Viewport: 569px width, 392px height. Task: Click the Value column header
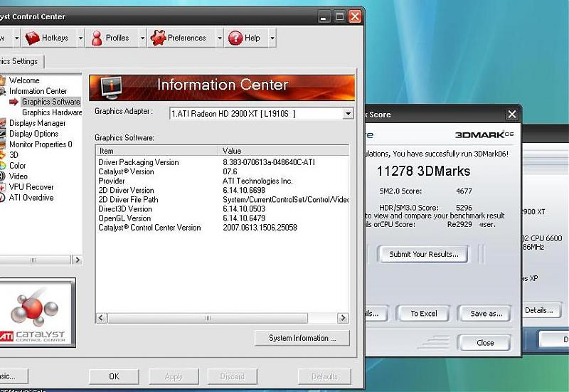coord(283,151)
